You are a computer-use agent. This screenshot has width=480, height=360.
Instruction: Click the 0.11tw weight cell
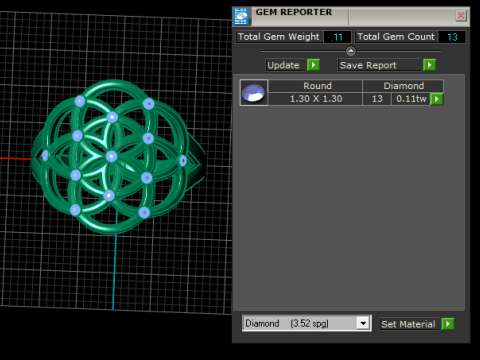coord(411,99)
